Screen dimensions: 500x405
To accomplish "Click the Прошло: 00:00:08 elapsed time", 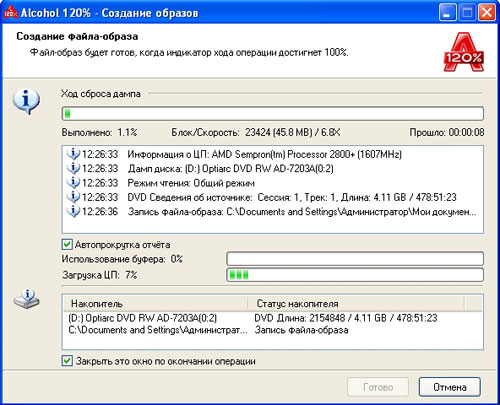I will coord(447,133).
